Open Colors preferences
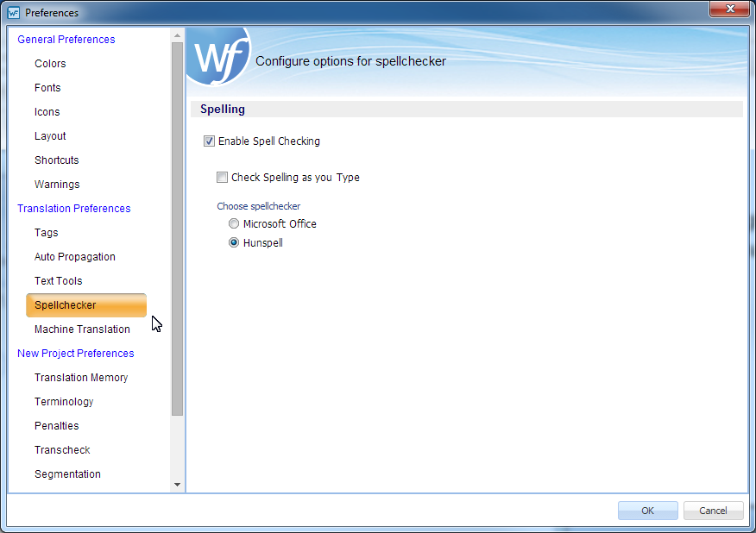The image size is (756, 533). pyautogui.click(x=50, y=64)
